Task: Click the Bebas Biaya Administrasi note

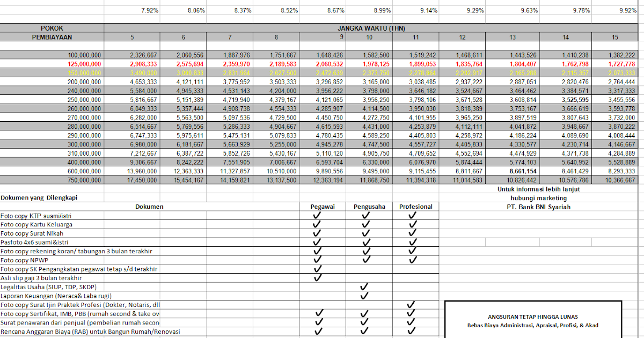Action: click(532, 325)
